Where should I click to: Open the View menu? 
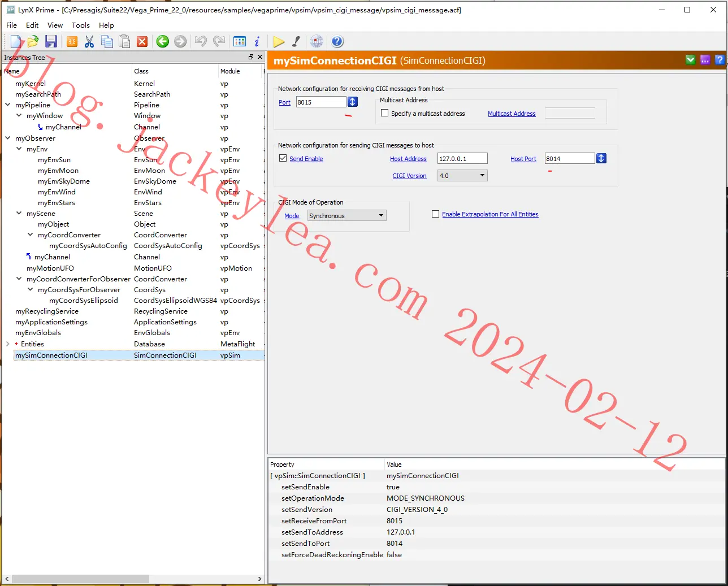point(55,25)
